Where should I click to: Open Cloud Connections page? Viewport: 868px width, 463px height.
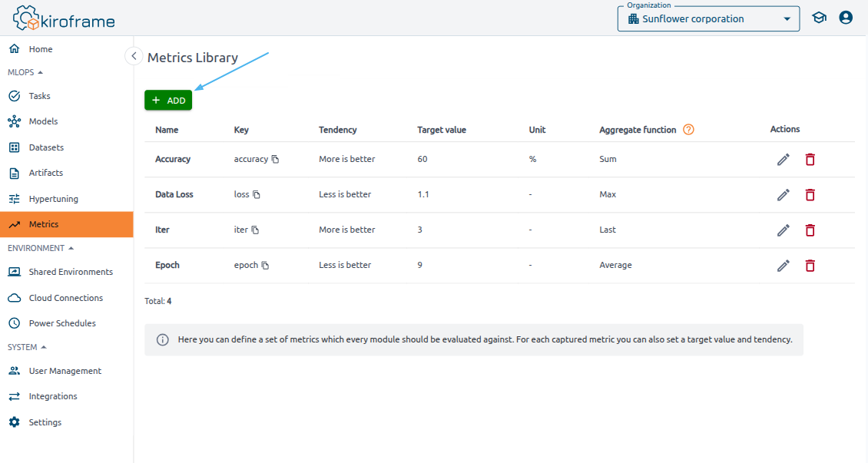tap(65, 298)
